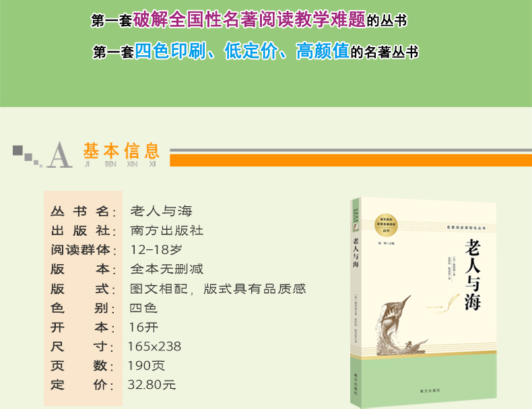The width and height of the screenshot is (532, 409).
Task: Click the orange 基本信息 heading
Action: 121,150
